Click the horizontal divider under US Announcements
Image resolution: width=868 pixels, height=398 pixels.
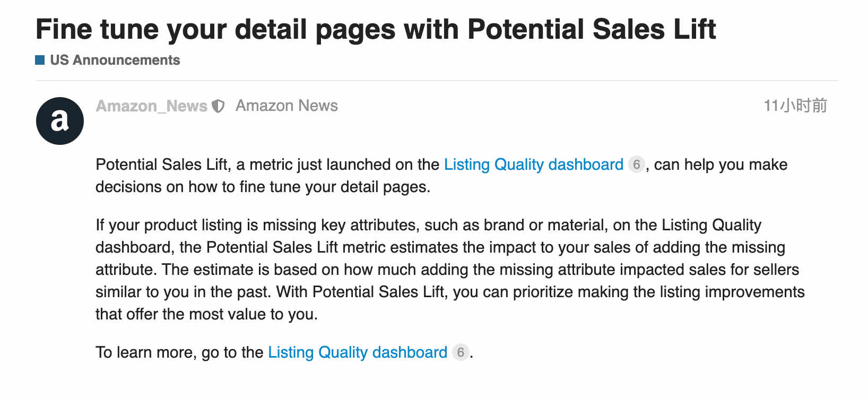pyautogui.click(x=437, y=81)
